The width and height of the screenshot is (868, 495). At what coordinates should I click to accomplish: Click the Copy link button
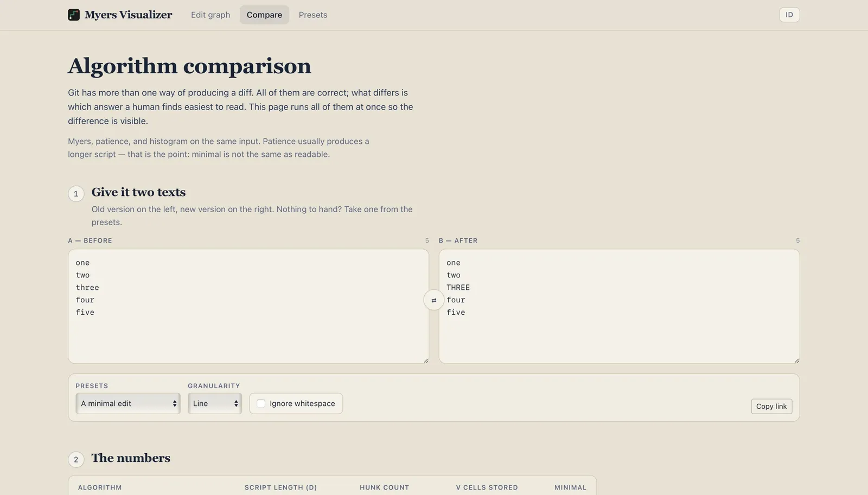[771, 407]
